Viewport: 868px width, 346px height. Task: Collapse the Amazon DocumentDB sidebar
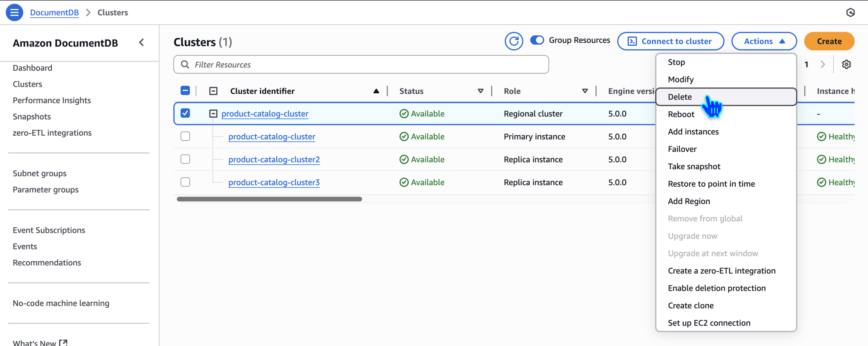[142, 43]
